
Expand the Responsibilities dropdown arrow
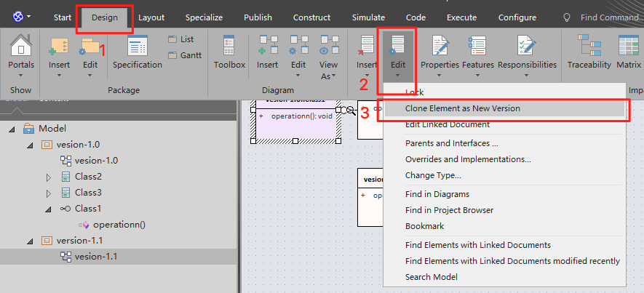(527, 76)
